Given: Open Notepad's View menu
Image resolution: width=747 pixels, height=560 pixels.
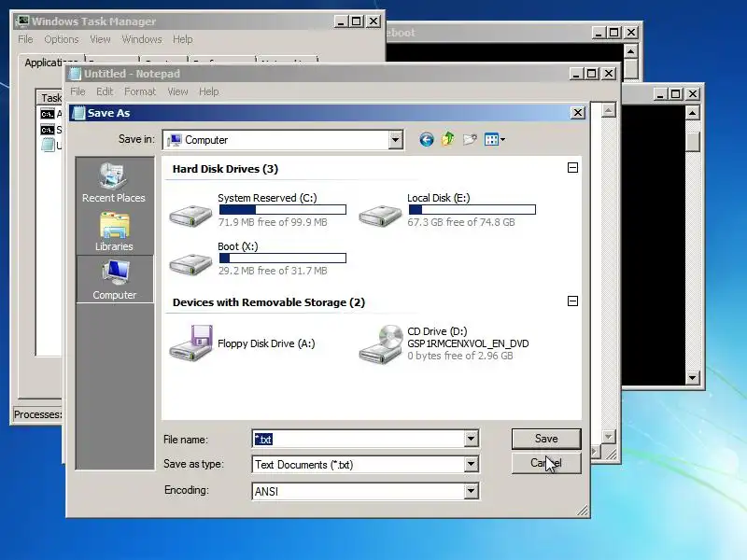Looking at the screenshot, I should [x=177, y=91].
